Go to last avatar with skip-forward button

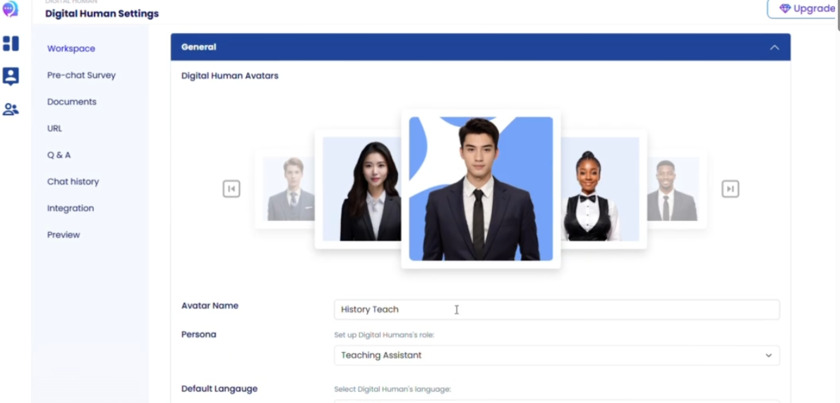730,189
